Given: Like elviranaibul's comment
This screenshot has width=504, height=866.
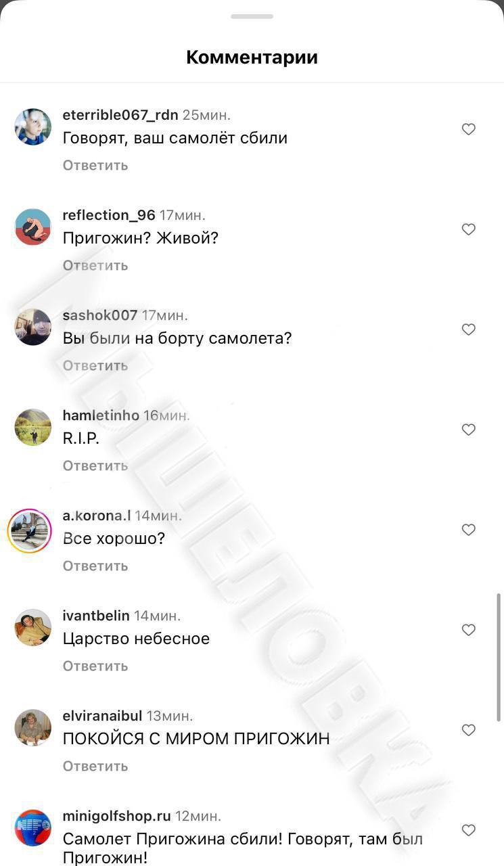Looking at the screenshot, I should click(x=468, y=730).
